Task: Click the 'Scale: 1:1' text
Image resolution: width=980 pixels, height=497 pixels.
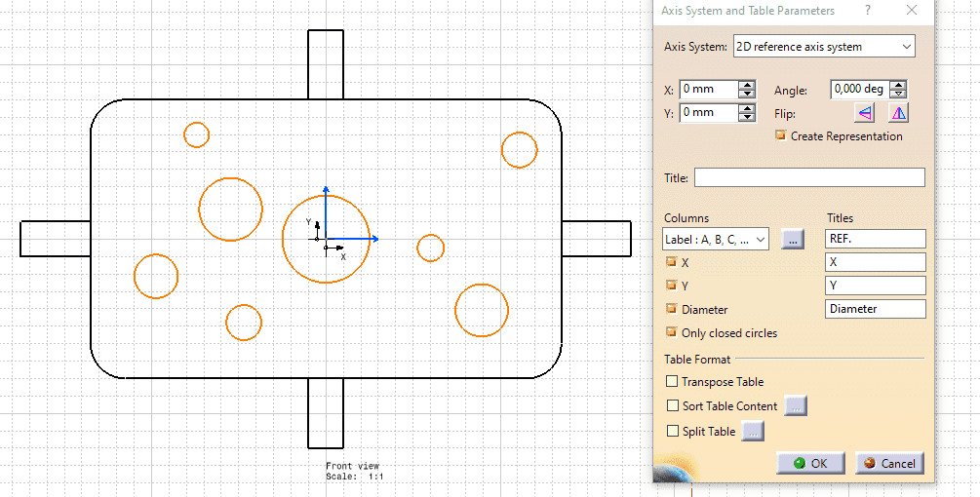Action: (x=354, y=477)
